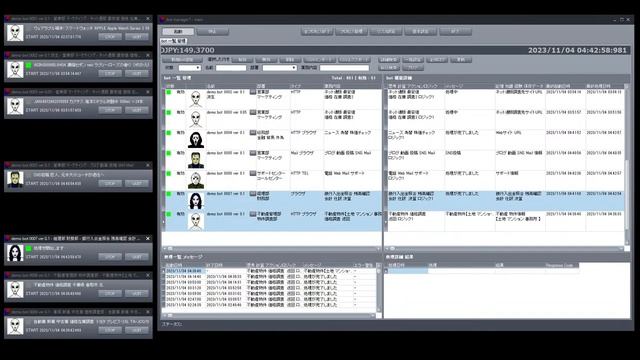The width and height of the screenshot is (640, 360).
Task: Click green status square of demo bot 0002 row
Action: pos(169,92)
